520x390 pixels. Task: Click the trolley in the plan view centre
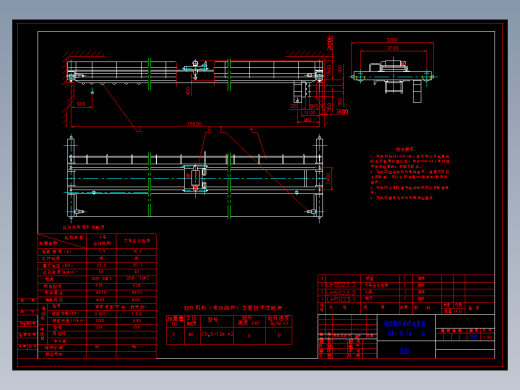click(196, 178)
